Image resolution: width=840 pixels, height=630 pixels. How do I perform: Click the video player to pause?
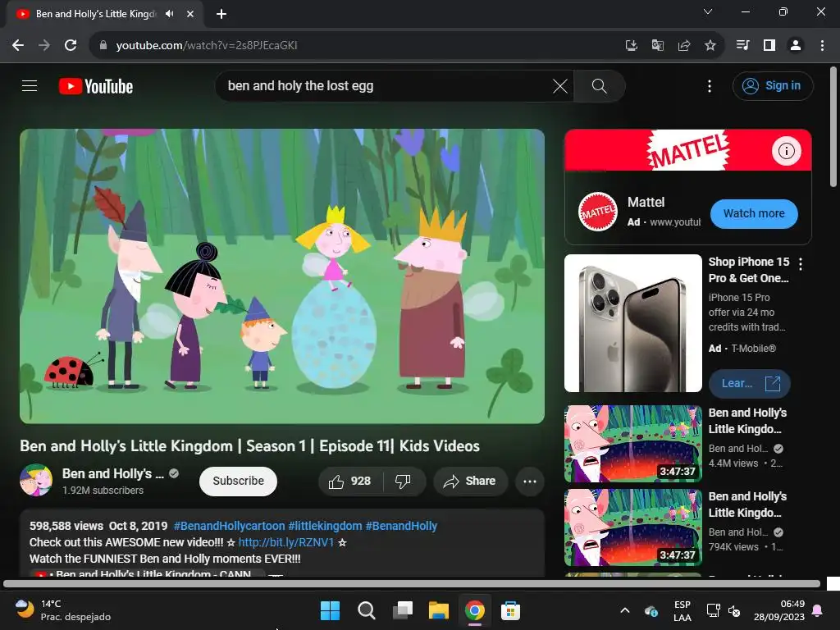coord(282,276)
